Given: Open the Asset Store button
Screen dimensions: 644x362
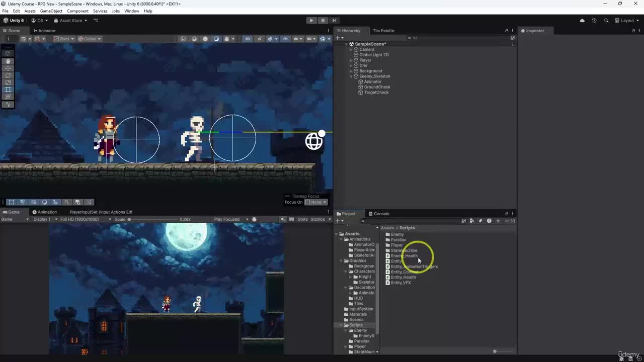Looking at the screenshot, I should point(70,21).
